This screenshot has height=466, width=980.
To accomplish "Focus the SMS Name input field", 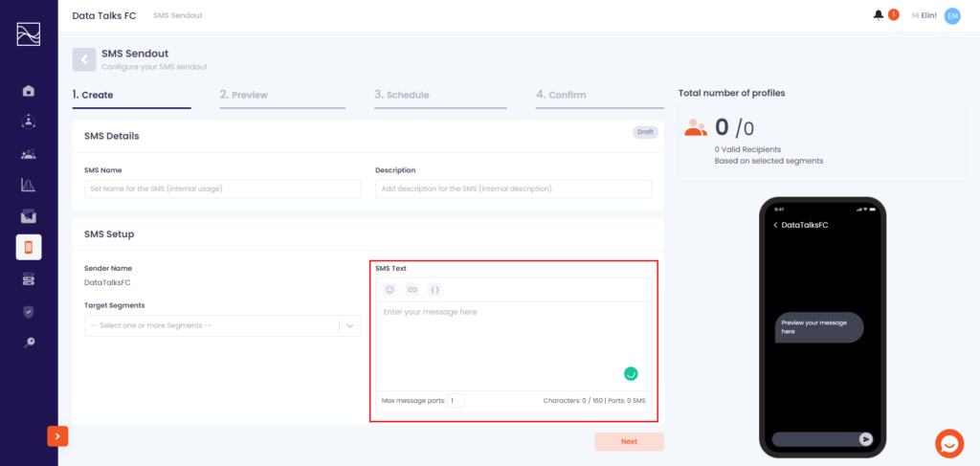I will pos(222,189).
